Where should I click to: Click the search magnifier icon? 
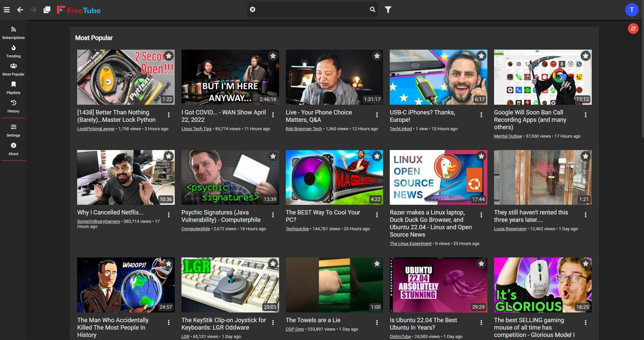tap(372, 9)
